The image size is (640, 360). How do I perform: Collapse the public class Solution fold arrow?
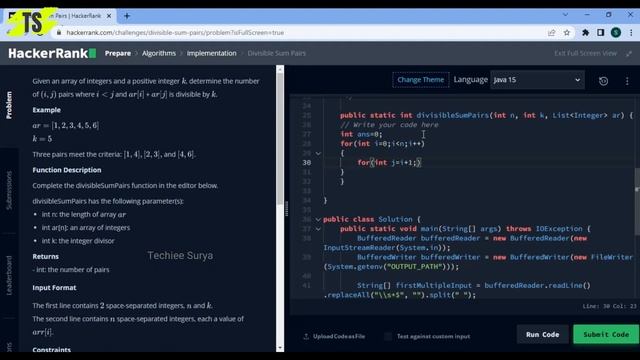318,220
